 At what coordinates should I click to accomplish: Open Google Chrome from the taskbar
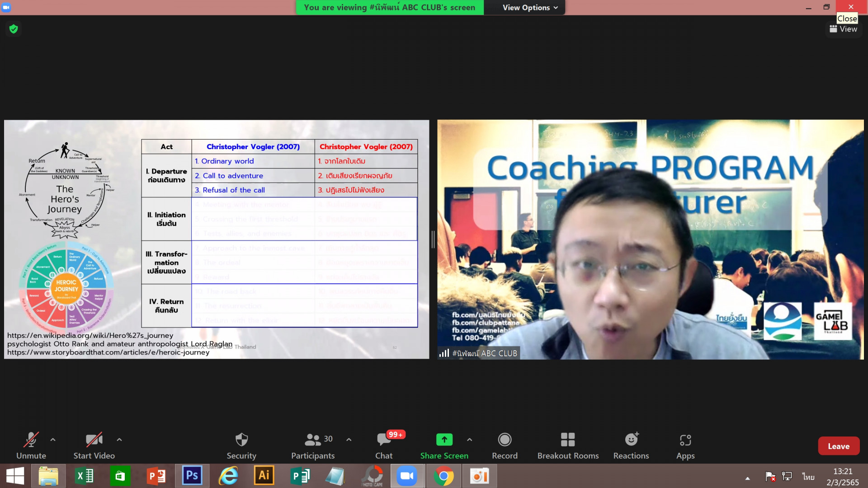coord(443,476)
